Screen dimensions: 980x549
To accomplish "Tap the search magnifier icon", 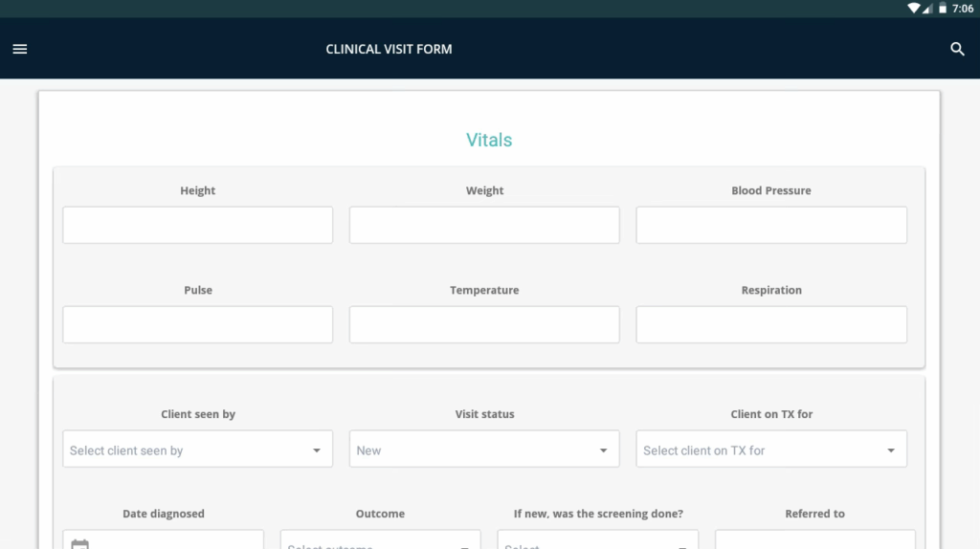I will click(957, 49).
